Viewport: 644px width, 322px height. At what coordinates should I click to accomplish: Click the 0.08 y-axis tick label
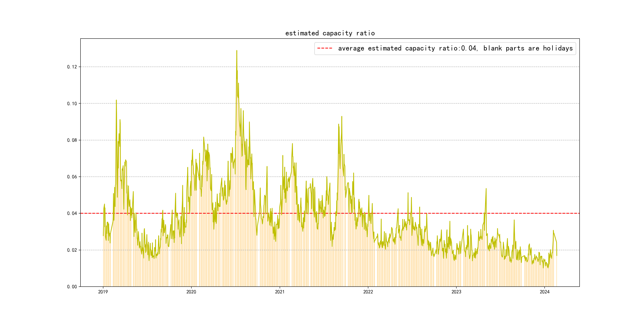(x=72, y=140)
